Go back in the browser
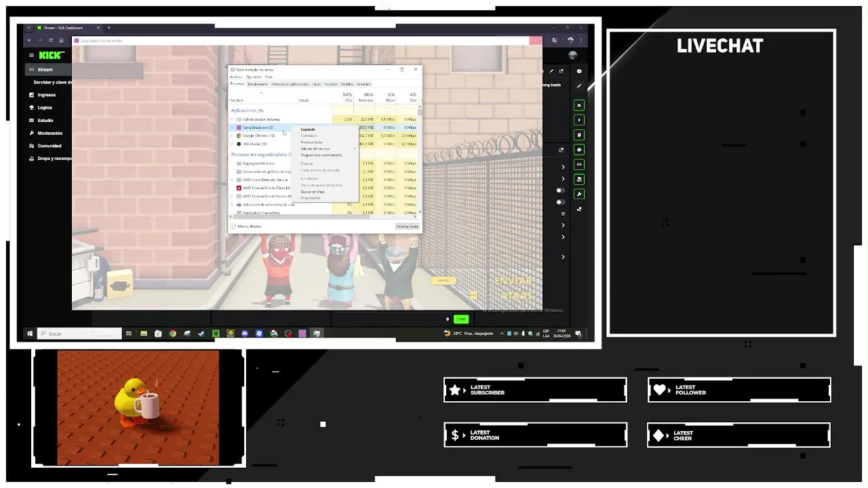This screenshot has width=868, height=488. (x=29, y=41)
